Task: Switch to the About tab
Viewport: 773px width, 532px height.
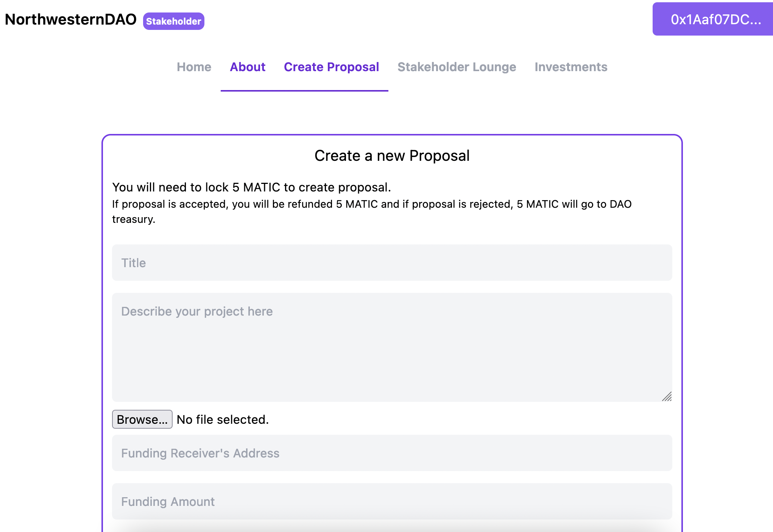Action: tap(248, 67)
